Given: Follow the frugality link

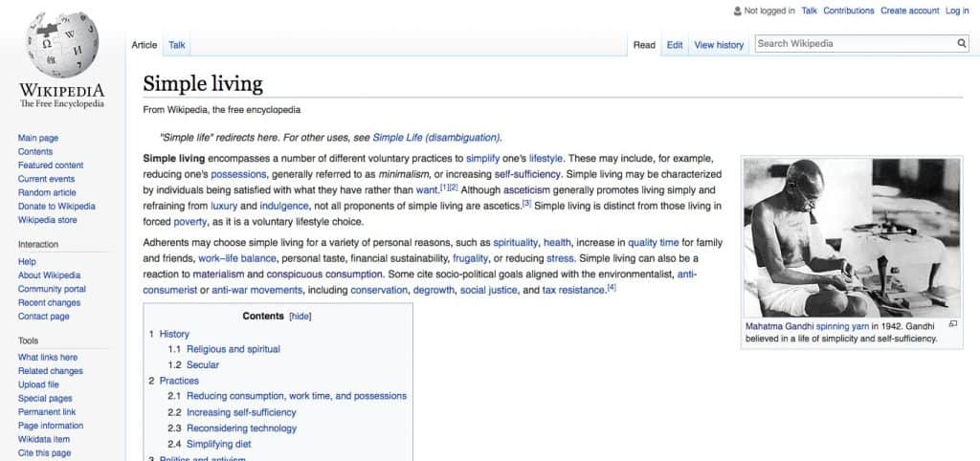Looking at the screenshot, I should [x=470, y=258].
